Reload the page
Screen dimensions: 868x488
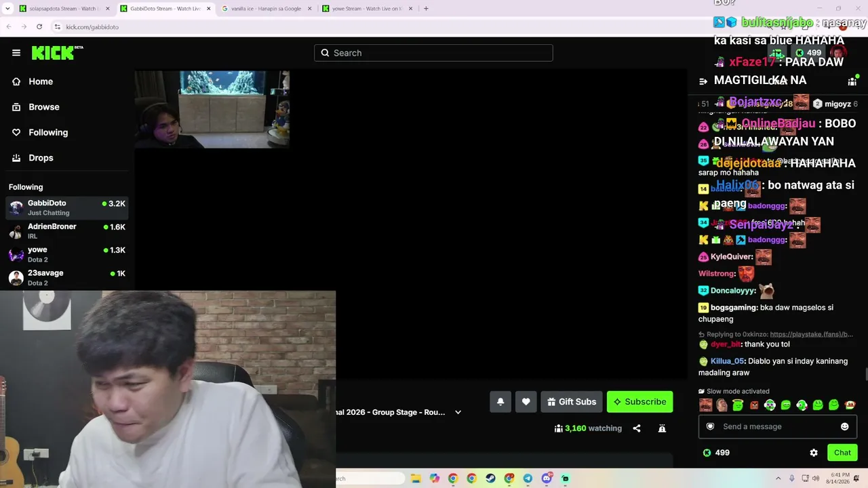tap(39, 26)
